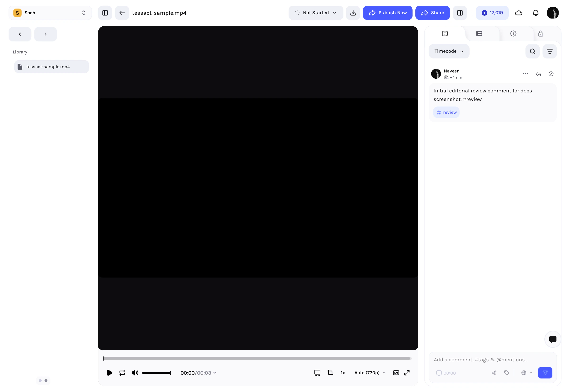Image resolution: width=570 pixels, height=392 pixels.
Task: Toggle the 00:00 timestamp checkbox
Action: pyautogui.click(x=439, y=373)
